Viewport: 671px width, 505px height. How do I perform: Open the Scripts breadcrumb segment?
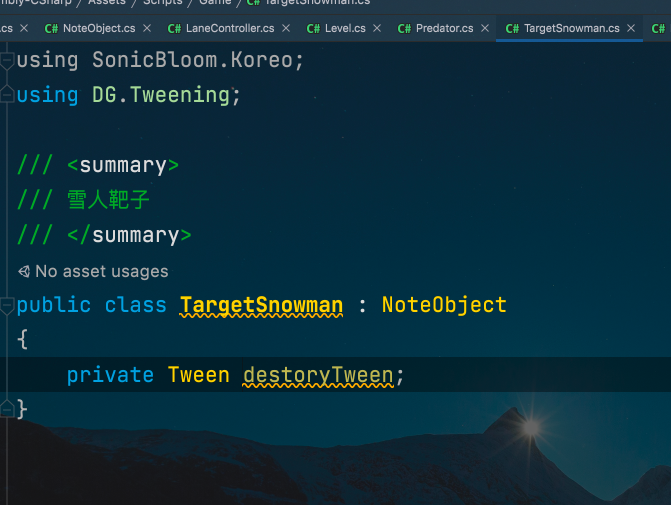click(x=163, y=3)
